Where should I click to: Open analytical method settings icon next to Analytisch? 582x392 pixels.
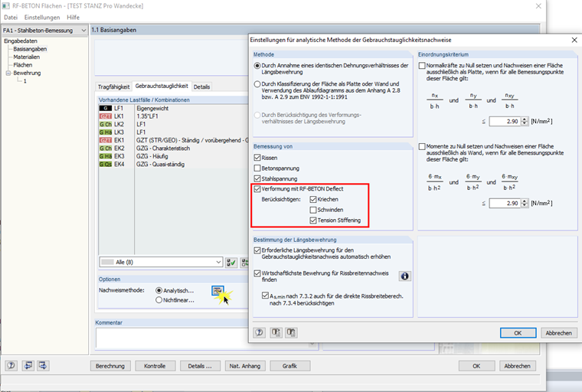[x=217, y=291]
